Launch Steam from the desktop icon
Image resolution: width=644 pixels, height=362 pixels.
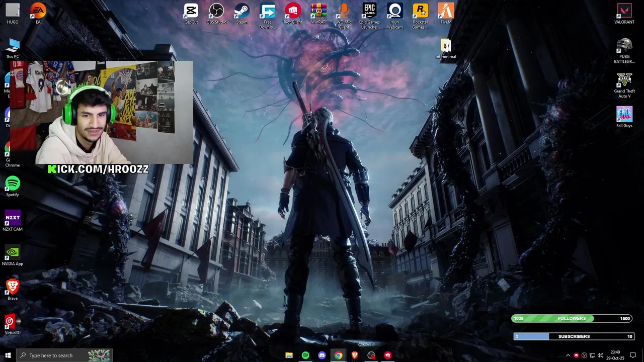[x=242, y=14]
